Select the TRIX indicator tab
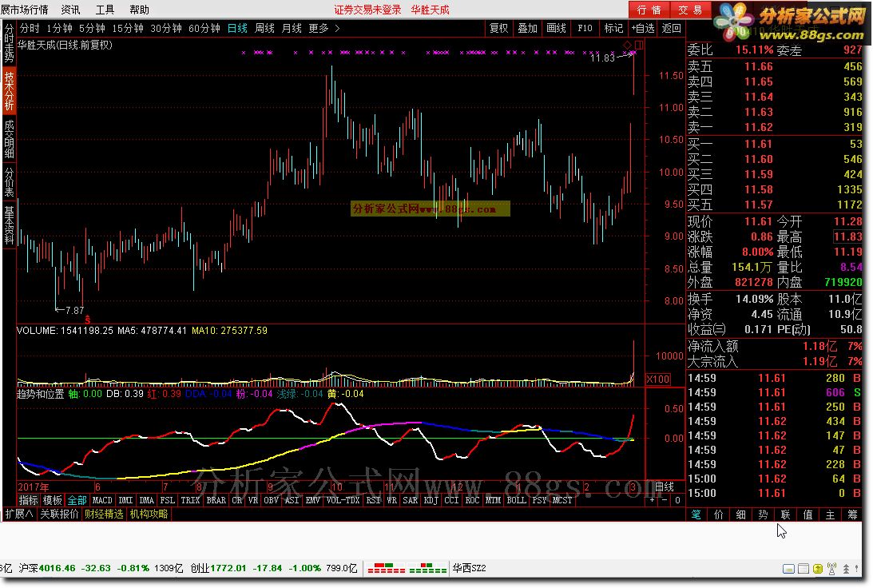 click(190, 500)
